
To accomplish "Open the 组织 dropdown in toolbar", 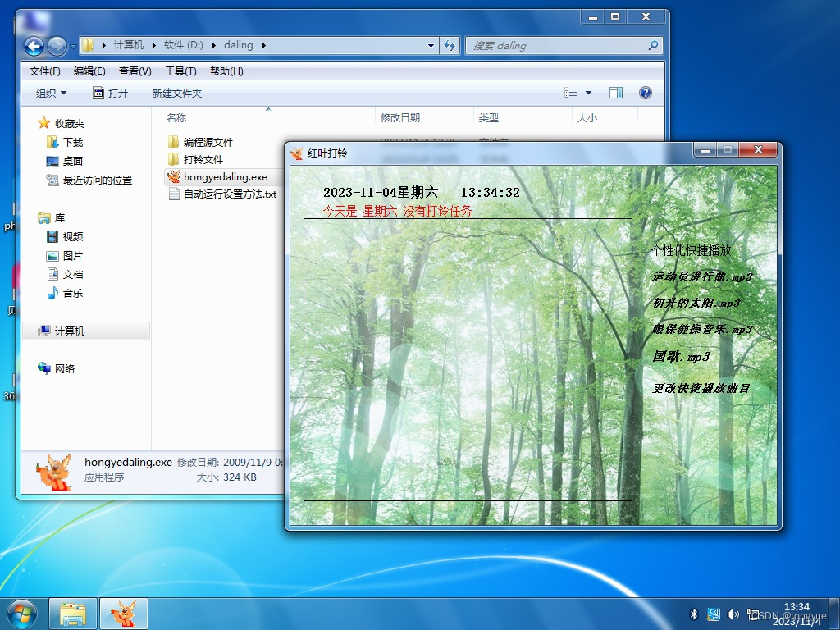I will coord(51,94).
